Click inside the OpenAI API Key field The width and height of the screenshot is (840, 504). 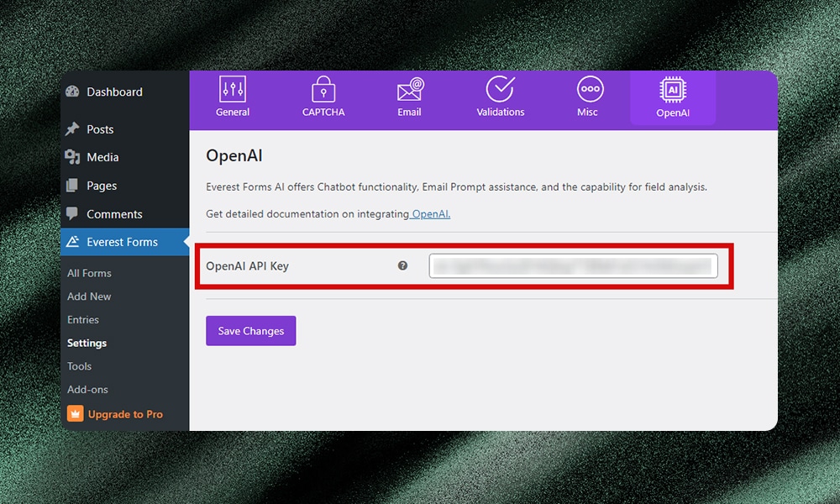click(574, 265)
